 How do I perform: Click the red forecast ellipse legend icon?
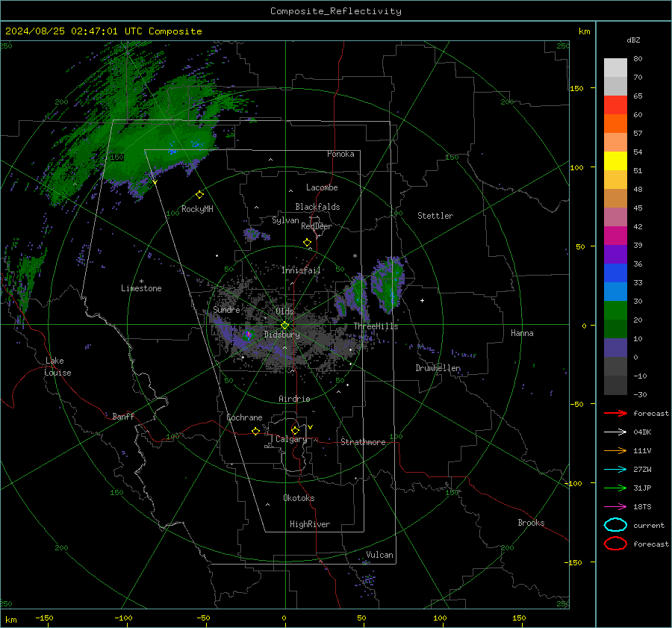point(615,544)
